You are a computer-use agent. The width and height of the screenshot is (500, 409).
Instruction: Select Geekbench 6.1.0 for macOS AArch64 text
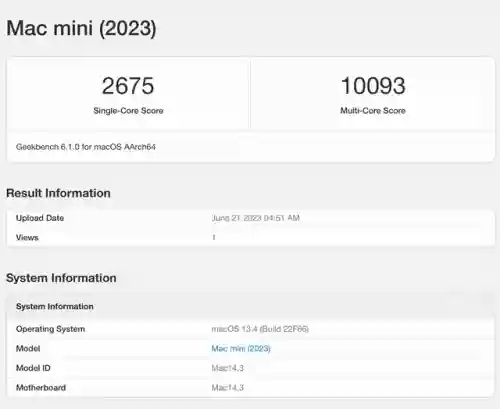(x=86, y=147)
